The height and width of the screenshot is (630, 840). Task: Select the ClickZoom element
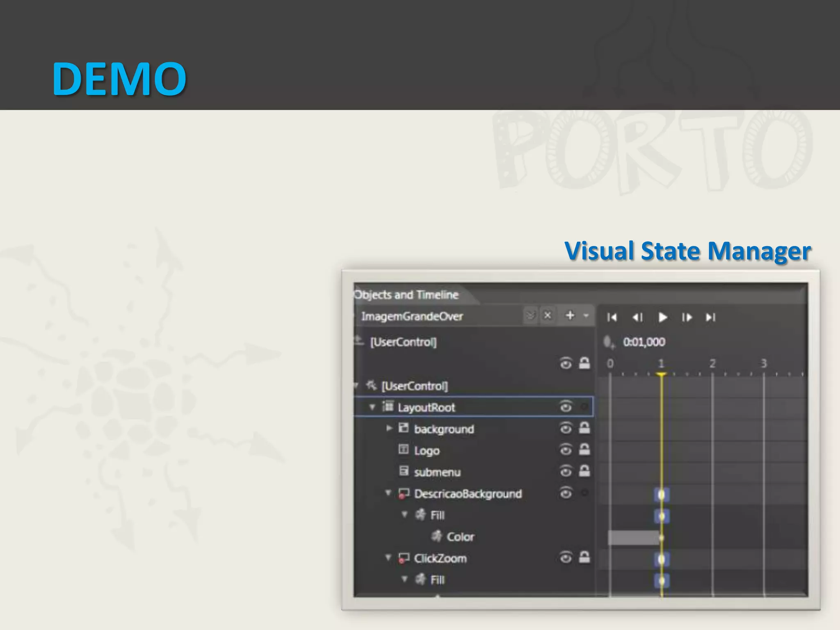click(x=440, y=558)
